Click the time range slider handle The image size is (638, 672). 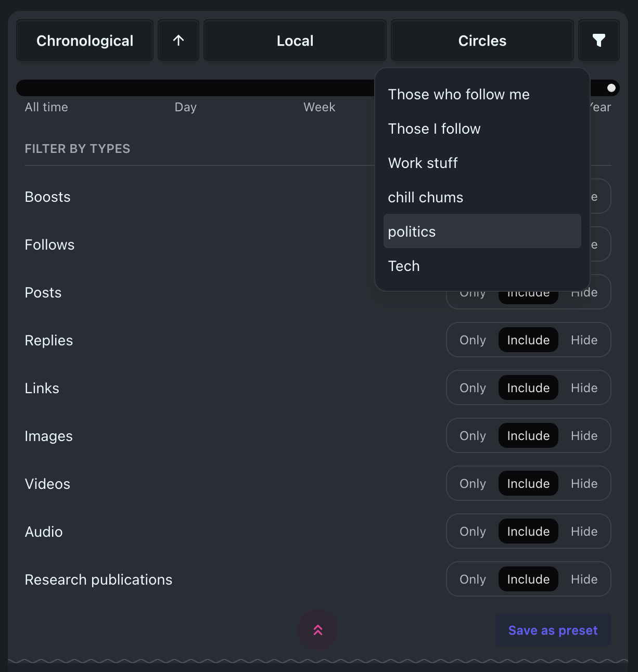(611, 88)
